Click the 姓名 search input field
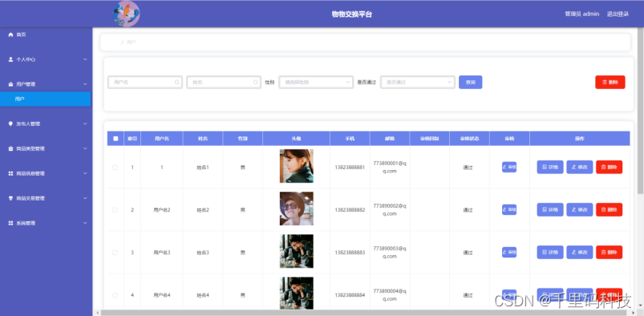Screen dimensions: 644x316 (224, 82)
